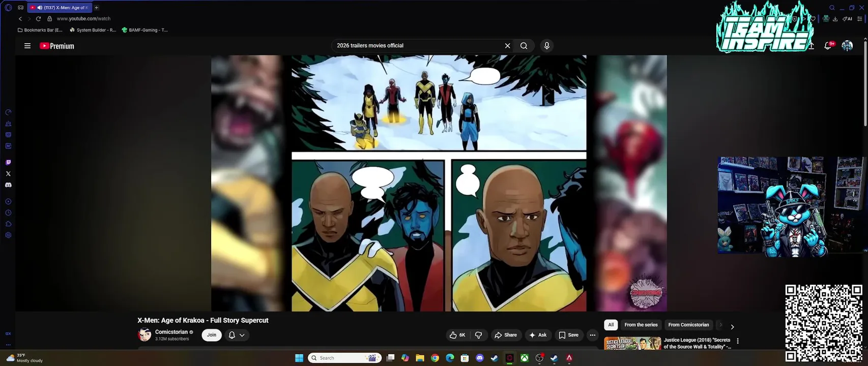Show more chips with right chevron
868x366 pixels.
[732, 327]
